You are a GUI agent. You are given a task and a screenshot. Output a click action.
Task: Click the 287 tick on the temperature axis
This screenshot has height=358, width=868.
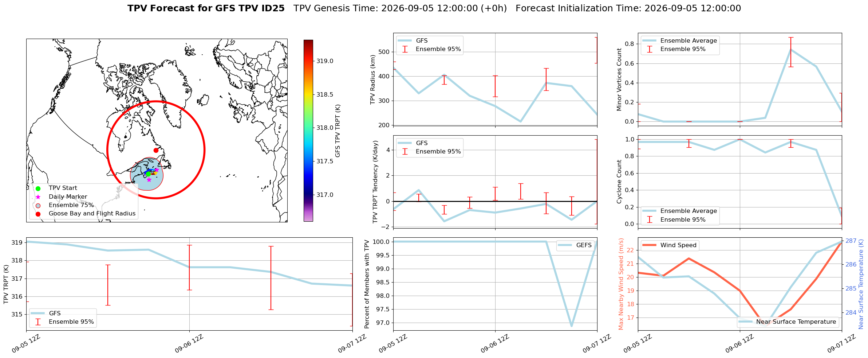[x=851, y=241]
